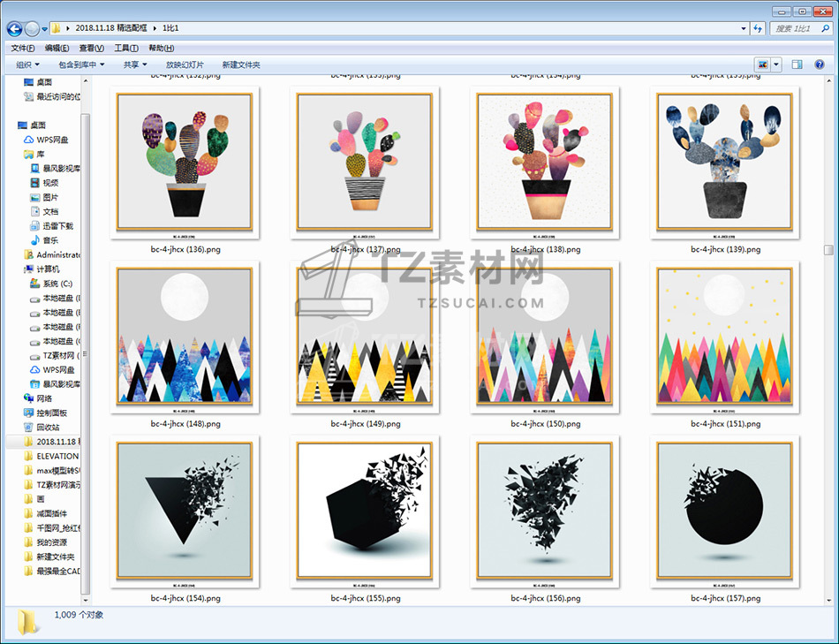The image size is (839, 644).
Task: Select thumbnail bc-4-jhcx (156).png
Action: click(x=545, y=511)
